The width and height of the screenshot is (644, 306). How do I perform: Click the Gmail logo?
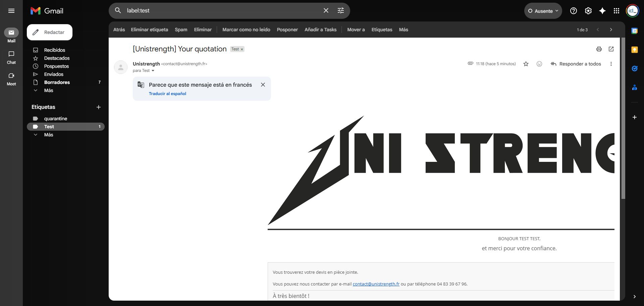pos(47,11)
